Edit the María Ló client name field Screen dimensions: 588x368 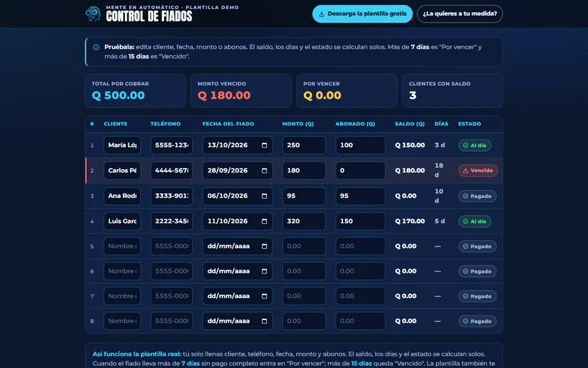(x=123, y=145)
